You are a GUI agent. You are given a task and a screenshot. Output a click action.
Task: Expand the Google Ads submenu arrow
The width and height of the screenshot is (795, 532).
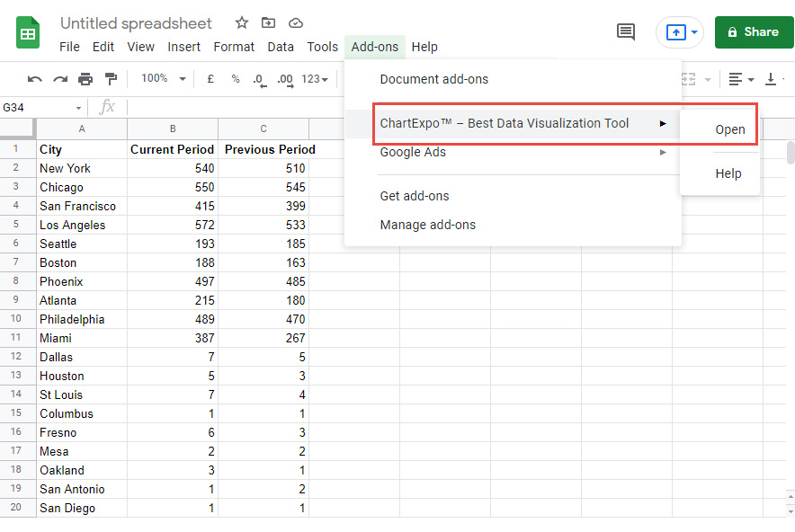click(663, 153)
